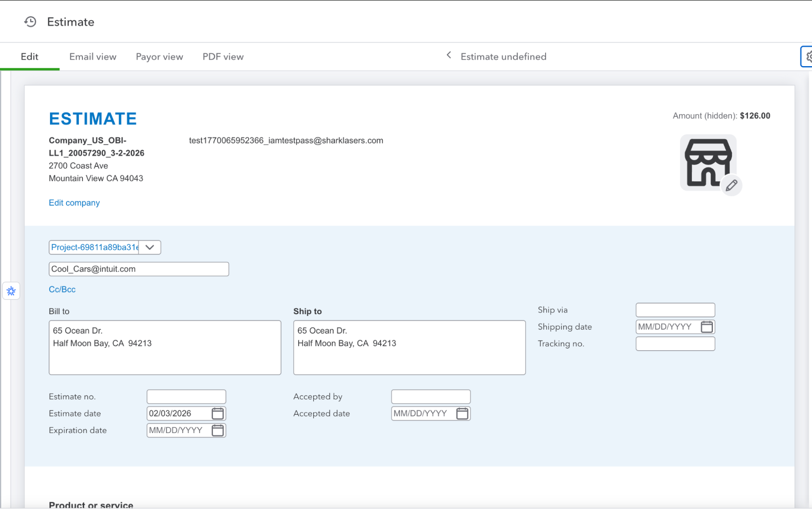Click the estimate history clock icon
This screenshot has height=509, width=812.
point(29,22)
